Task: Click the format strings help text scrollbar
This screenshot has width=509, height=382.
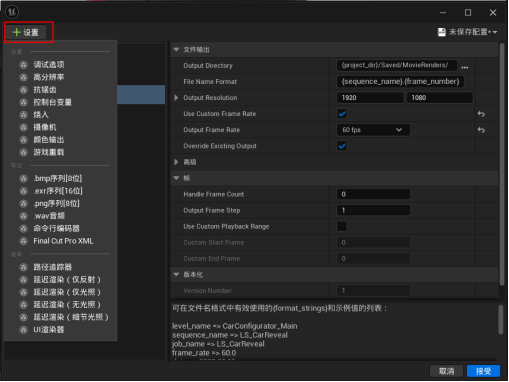Action: click(x=501, y=320)
